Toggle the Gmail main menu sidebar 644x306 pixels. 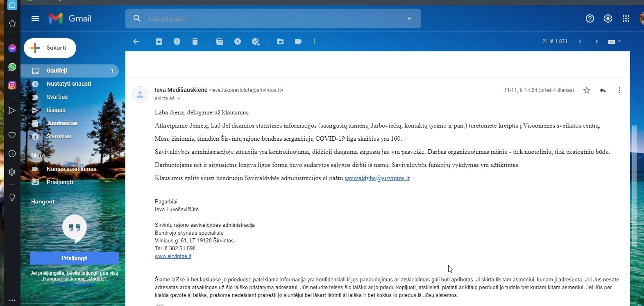click(x=35, y=18)
